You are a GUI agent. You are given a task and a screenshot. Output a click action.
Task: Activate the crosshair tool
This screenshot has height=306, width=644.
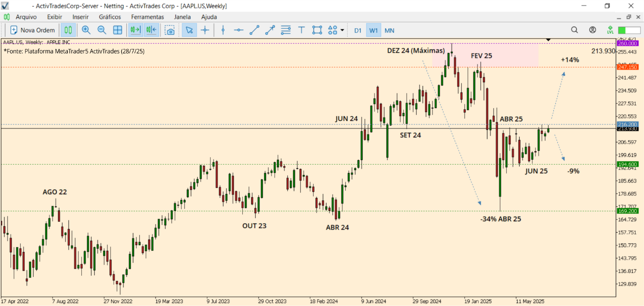click(x=205, y=30)
